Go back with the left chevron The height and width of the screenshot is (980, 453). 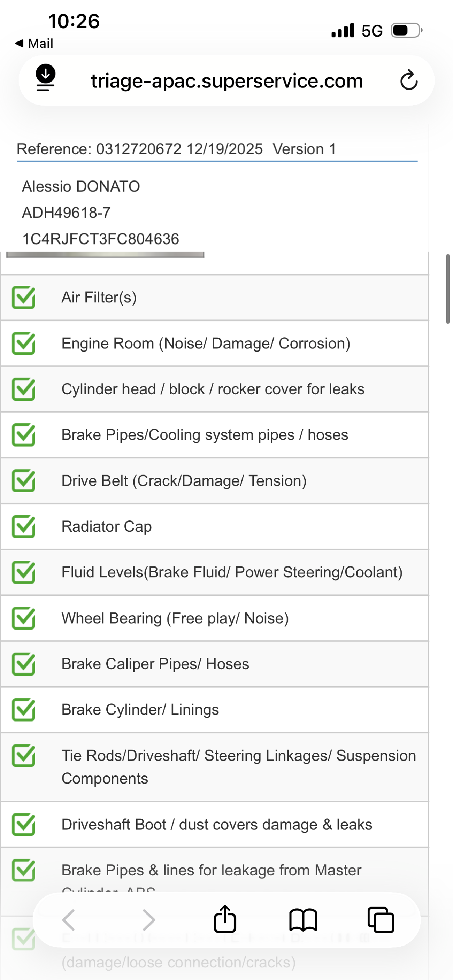69,920
